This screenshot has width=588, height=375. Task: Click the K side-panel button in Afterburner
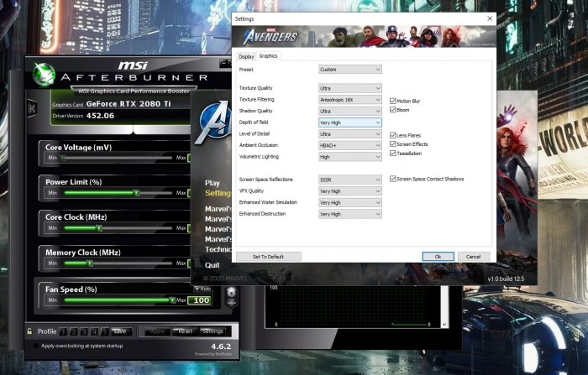click(x=32, y=108)
